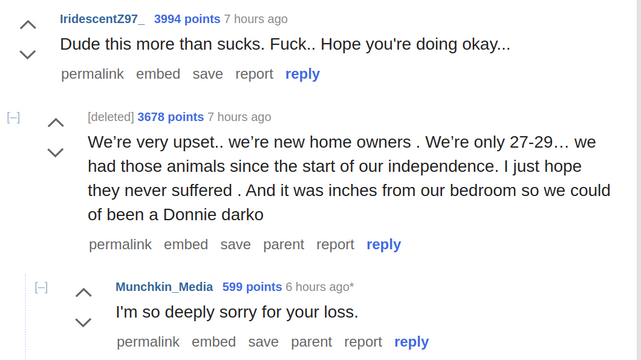Go to parent of deleted user's comment
The width and height of the screenshot is (641, 360).
tap(284, 244)
